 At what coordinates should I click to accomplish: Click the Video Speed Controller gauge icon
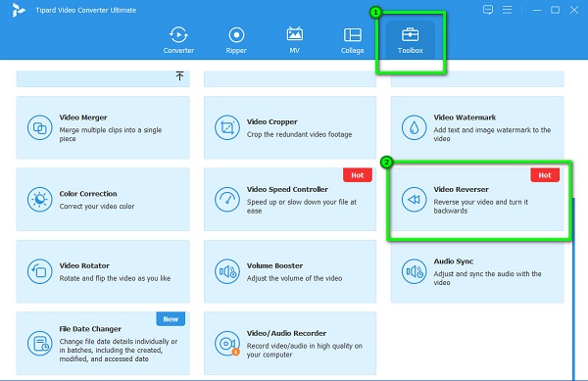[227, 199]
